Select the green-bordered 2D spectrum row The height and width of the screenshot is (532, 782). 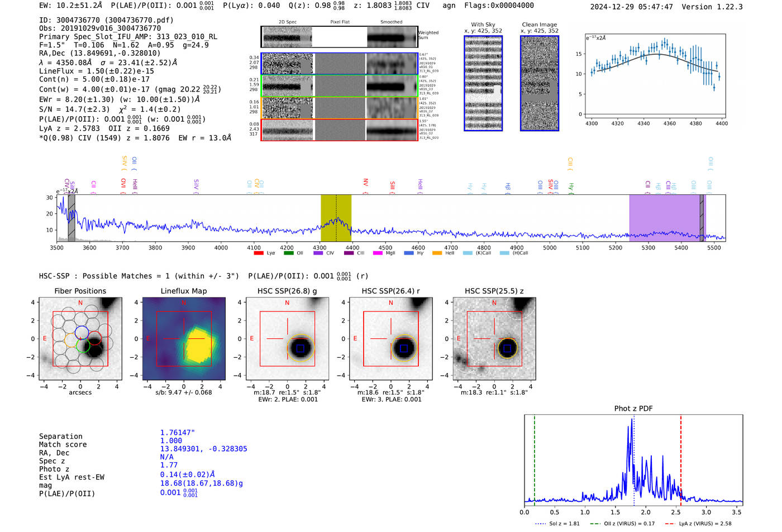click(x=340, y=86)
